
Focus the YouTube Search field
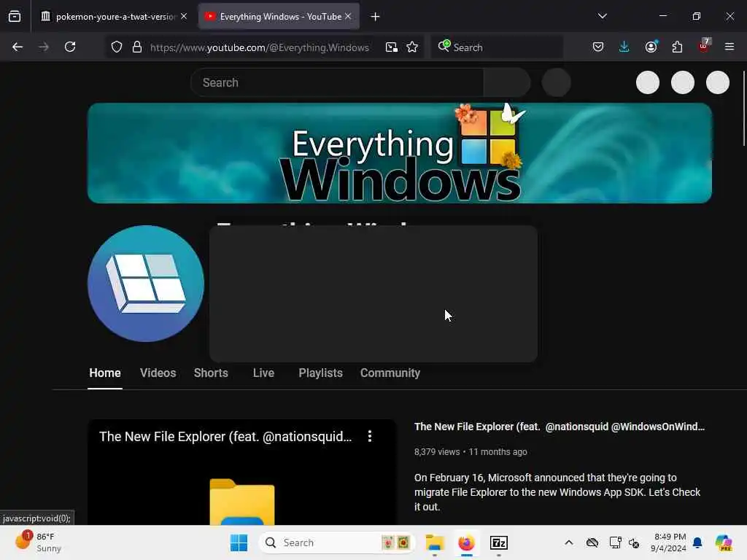click(x=337, y=83)
